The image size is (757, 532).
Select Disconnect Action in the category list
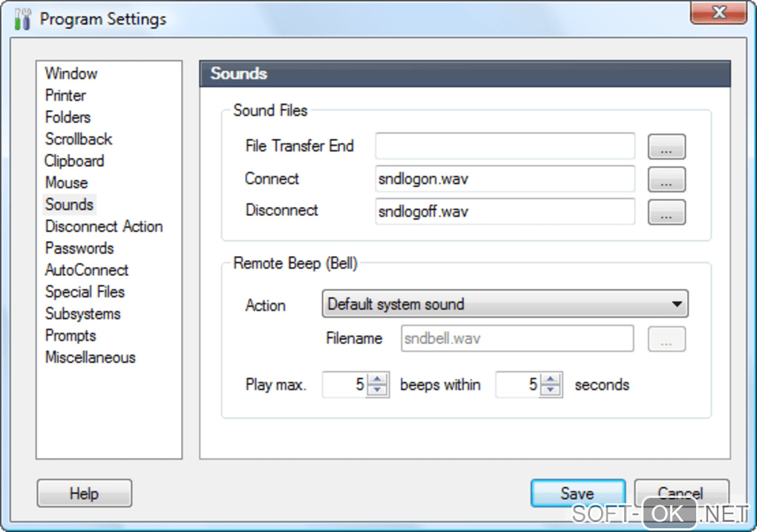(104, 226)
